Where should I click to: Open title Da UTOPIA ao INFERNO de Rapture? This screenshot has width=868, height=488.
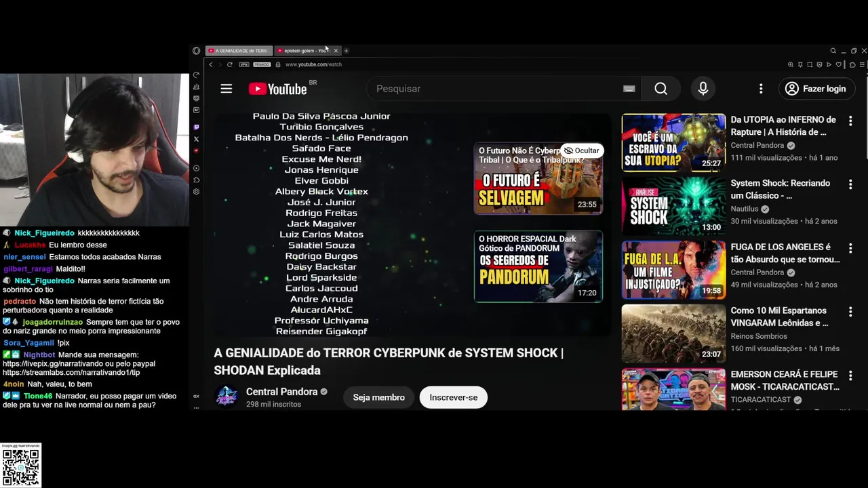783,125
